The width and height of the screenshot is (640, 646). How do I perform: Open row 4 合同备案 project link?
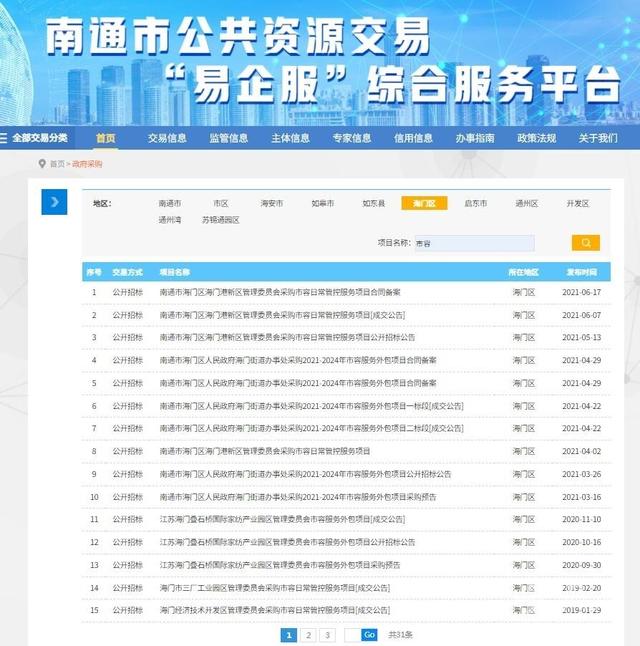click(298, 360)
